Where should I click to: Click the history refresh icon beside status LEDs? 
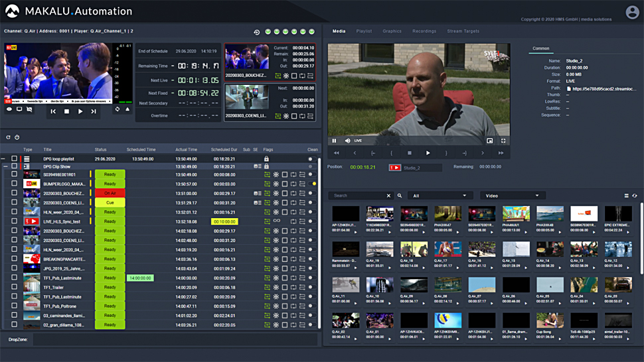coord(257,32)
